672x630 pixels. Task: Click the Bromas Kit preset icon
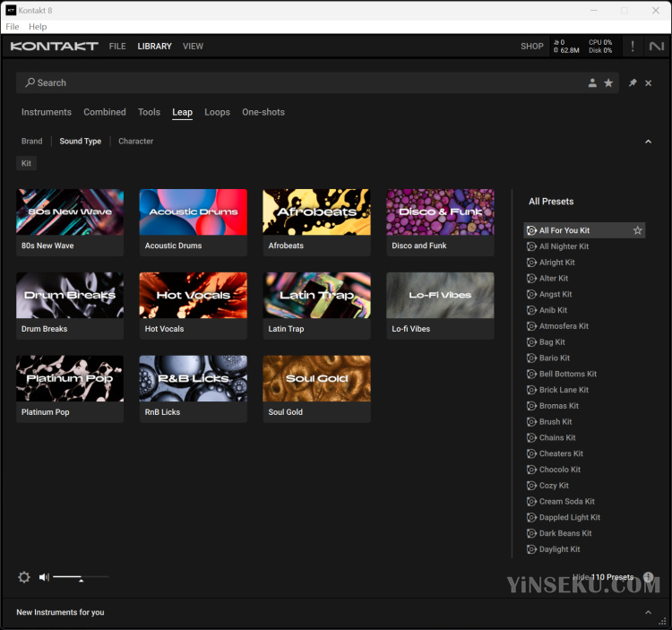[x=531, y=405]
